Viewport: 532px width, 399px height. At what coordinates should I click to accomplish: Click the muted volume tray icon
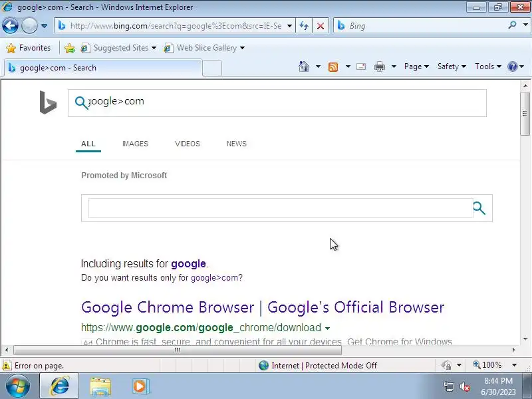pos(464,386)
